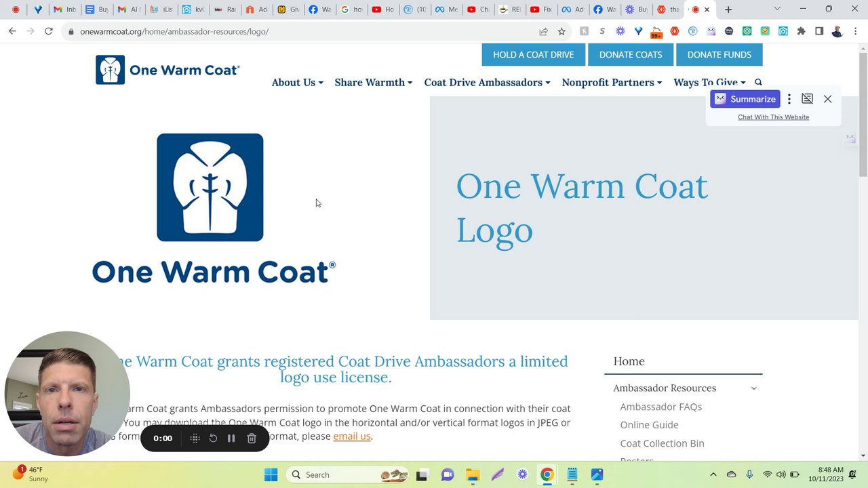Click the share page icon in address bar
The width and height of the screenshot is (868, 488).
(x=543, y=31)
